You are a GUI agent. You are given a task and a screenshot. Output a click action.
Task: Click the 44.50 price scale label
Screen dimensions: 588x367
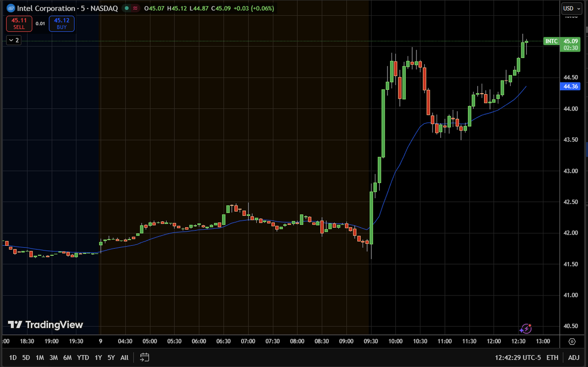[x=571, y=78]
